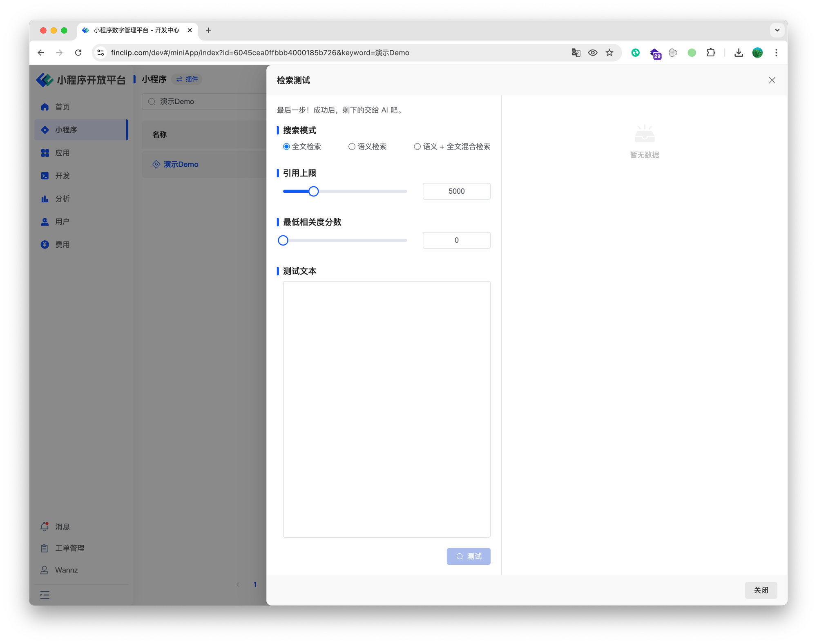Click the 最低相关度分数 slider handle

pos(283,240)
